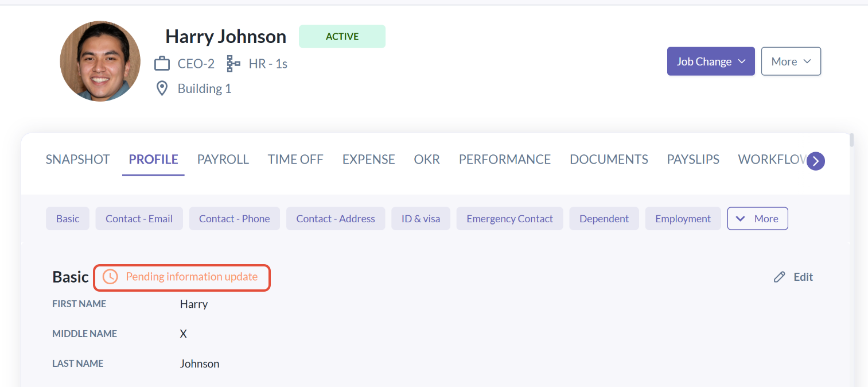Click the Harry Johnson name heading

[x=225, y=37]
